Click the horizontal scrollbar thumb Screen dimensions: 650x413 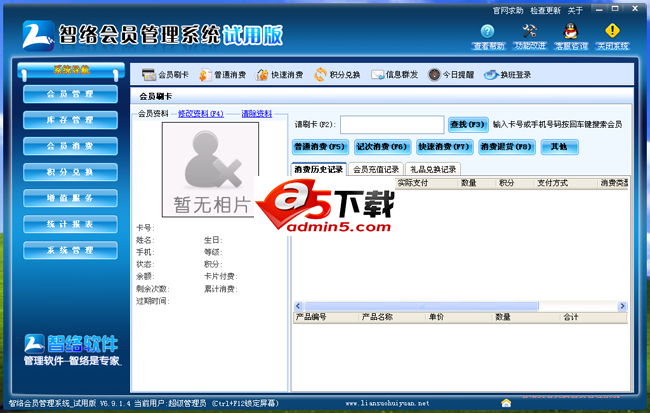click(x=421, y=306)
